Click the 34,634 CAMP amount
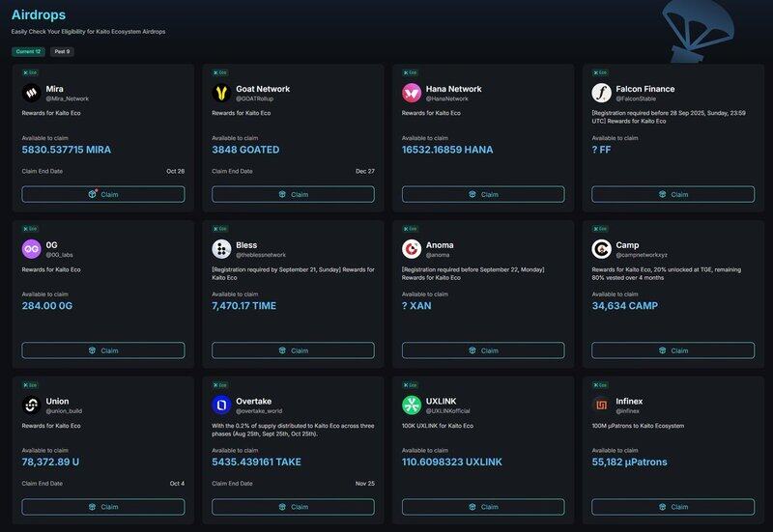The image size is (773, 532). [x=624, y=306]
